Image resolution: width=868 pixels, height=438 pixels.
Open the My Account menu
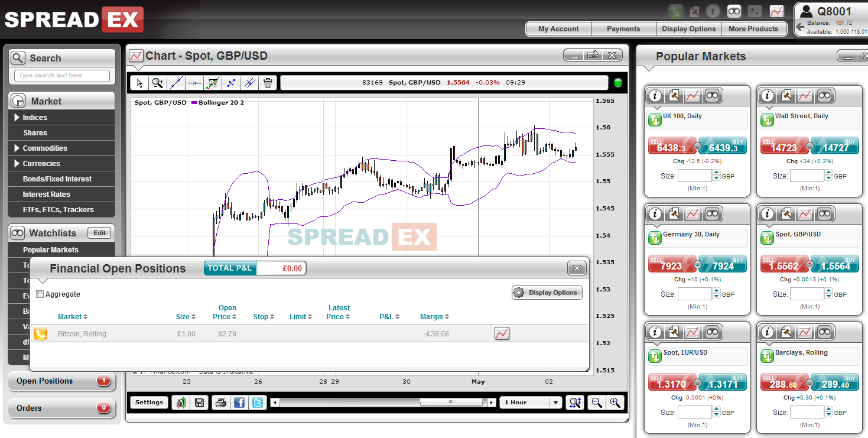tap(558, 29)
